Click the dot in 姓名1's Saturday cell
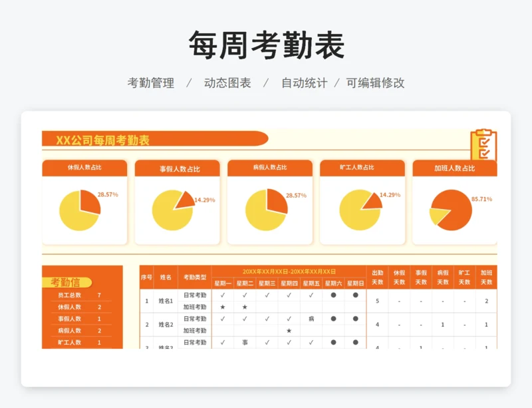The image size is (532, 408). [x=334, y=295]
